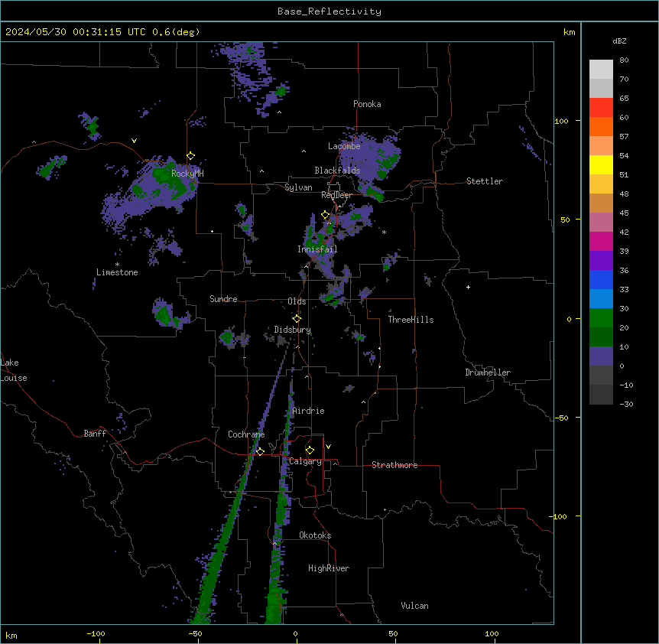Click the white plus marker north of Drumheller
This screenshot has width=659, height=644.
coord(468,287)
